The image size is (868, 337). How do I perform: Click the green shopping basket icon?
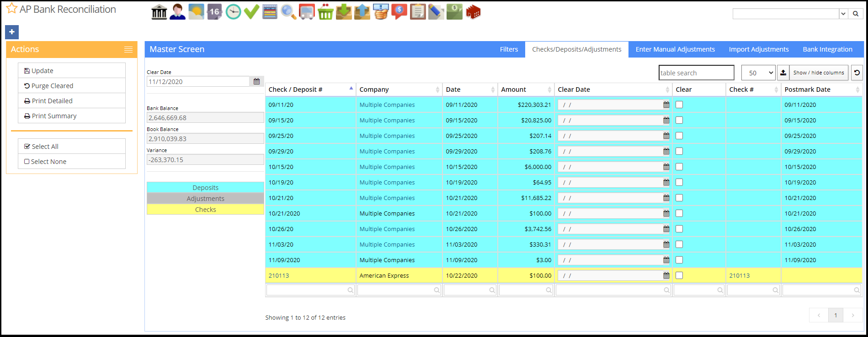pos(325,12)
